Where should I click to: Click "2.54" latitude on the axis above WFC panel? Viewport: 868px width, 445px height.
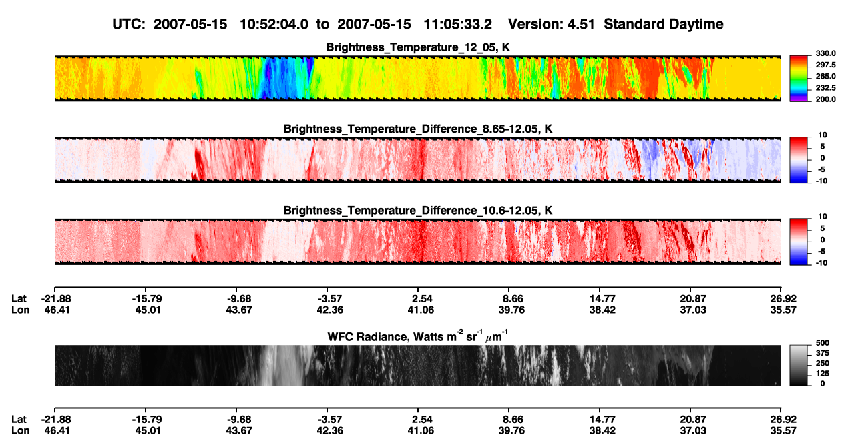[417, 299]
